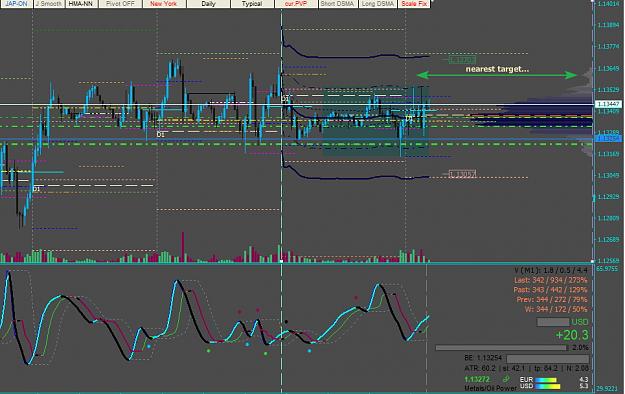Click the gray field left of USD
Image resolution: width=625 pixels, height=394 pixels.
(553, 322)
